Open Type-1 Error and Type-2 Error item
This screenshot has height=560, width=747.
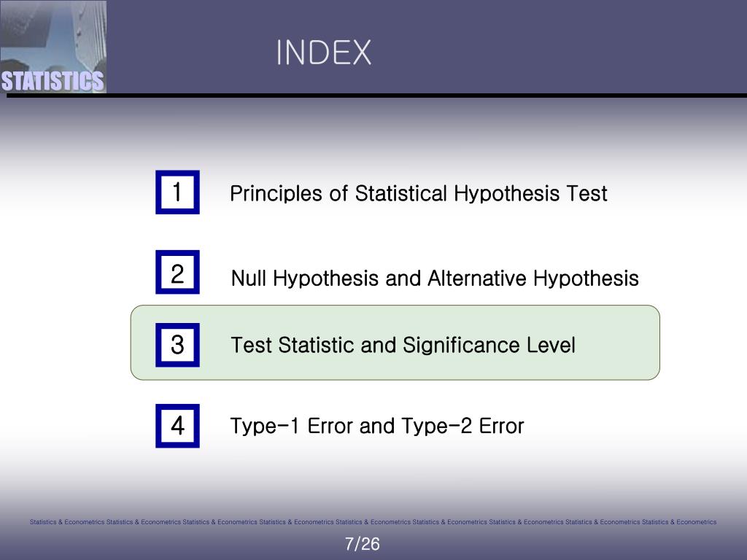(x=377, y=426)
